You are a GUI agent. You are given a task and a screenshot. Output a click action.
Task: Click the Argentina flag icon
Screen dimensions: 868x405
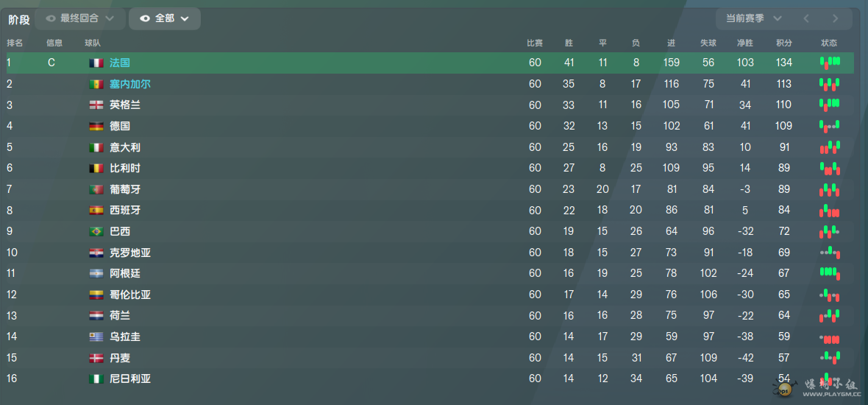click(x=96, y=274)
